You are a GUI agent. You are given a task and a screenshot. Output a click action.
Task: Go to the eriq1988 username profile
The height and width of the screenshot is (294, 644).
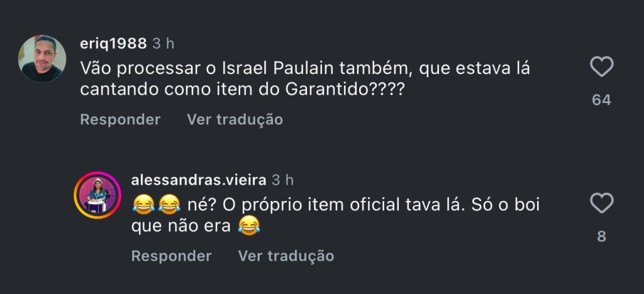(x=113, y=43)
